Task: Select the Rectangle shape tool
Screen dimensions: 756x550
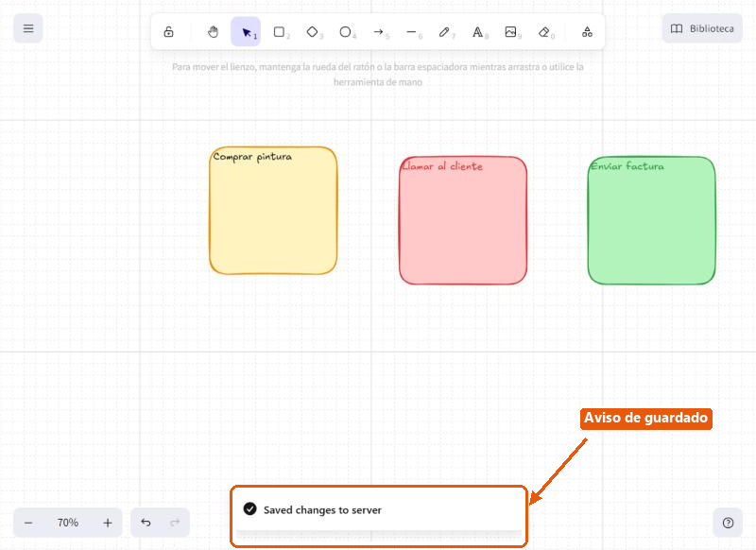Action: point(279,32)
